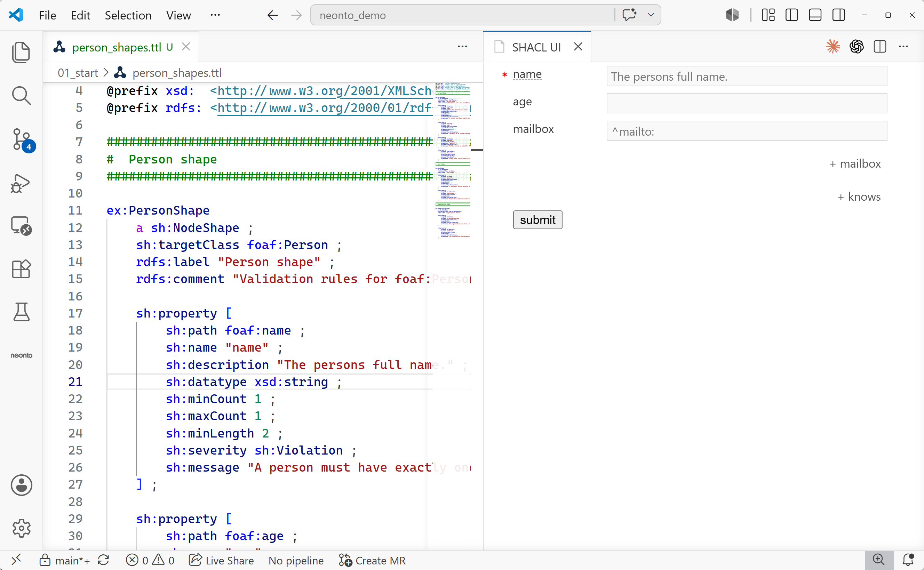
Task: Open the Accounts menu icon
Action: [x=21, y=485]
